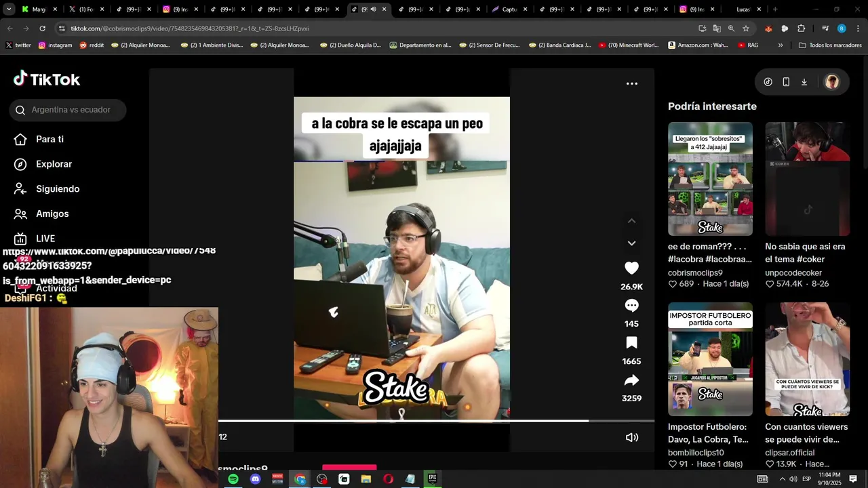
Task: Open volume control in system tray
Action: click(x=793, y=479)
